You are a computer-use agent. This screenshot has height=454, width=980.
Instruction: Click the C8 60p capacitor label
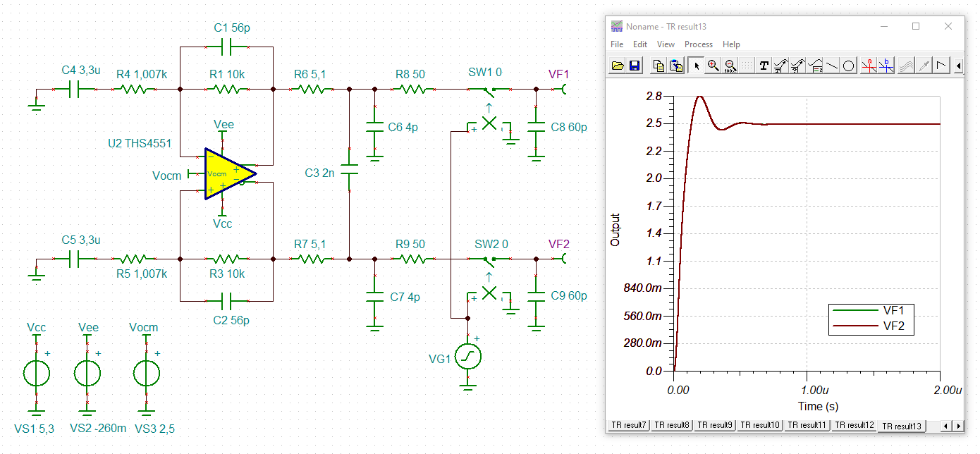tap(569, 128)
